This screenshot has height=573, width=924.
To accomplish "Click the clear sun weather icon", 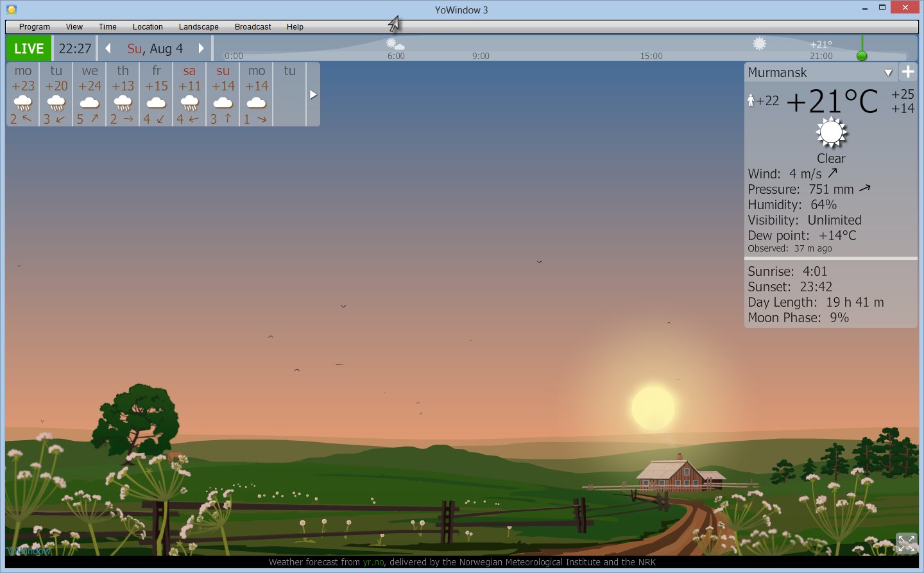I will point(831,133).
